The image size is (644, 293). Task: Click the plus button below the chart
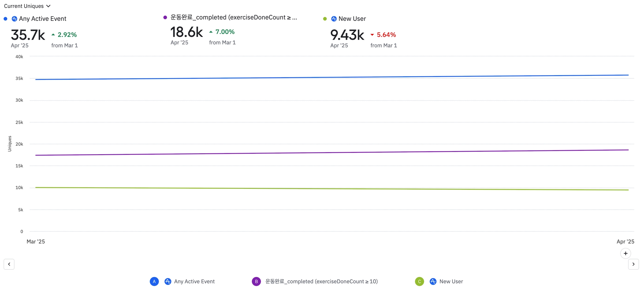(x=625, y=253)
